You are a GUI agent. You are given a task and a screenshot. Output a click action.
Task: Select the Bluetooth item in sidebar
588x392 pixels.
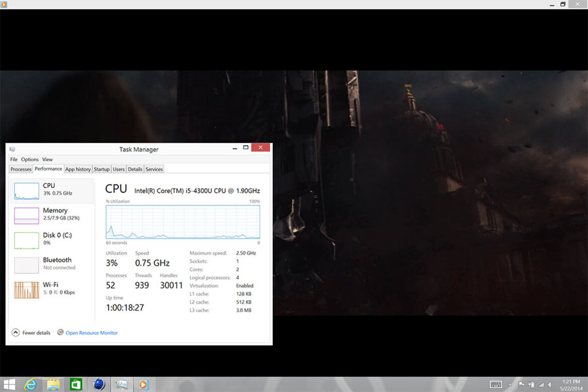coord(52,265)
